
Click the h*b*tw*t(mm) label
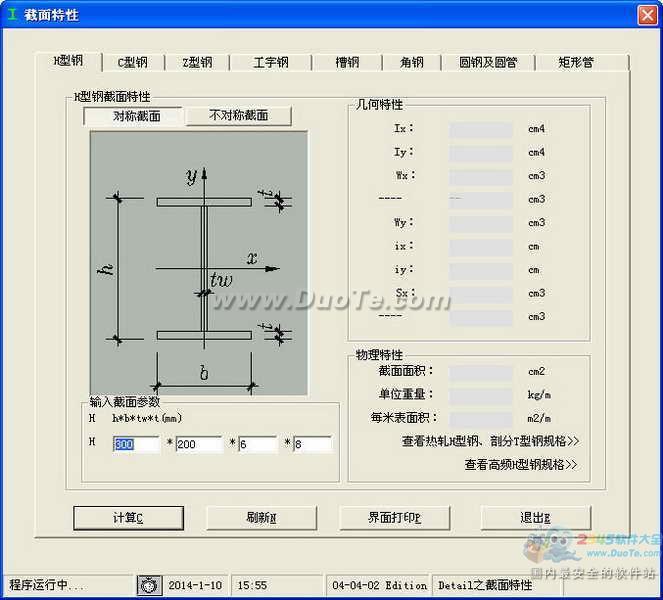[x=147, y=419]
